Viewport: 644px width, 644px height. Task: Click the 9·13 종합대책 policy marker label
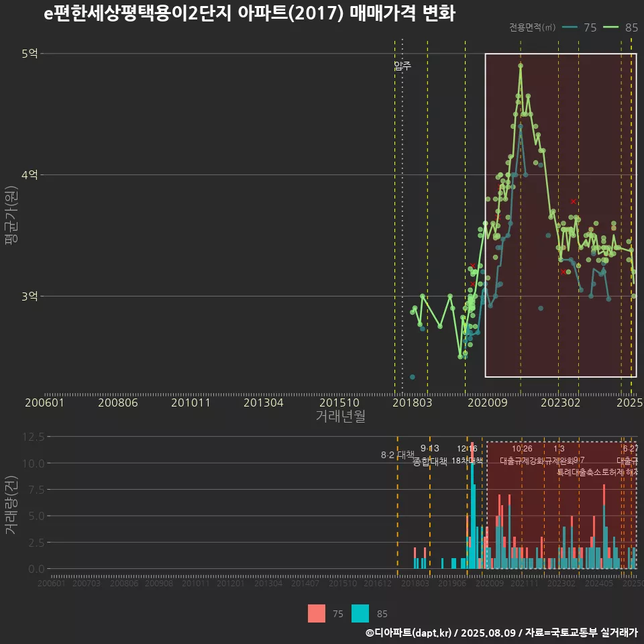click(x=429, y=455)
